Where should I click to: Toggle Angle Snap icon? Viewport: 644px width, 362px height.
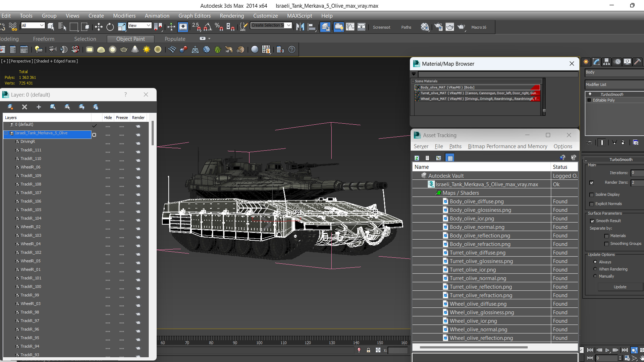(208, 27)
